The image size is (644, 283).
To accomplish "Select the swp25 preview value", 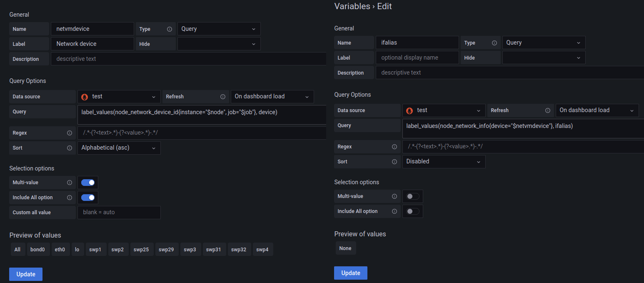I will [141, 250].
